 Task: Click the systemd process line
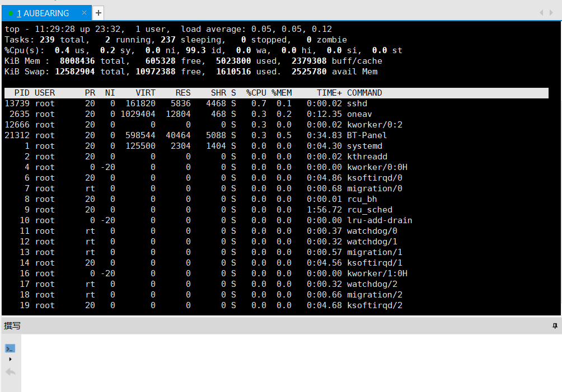276,146
